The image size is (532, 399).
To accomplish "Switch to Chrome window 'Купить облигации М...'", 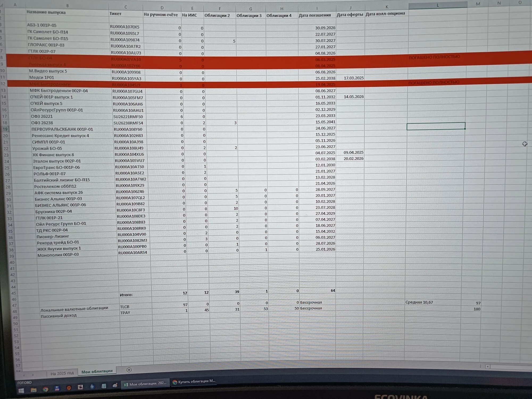I will (194, 381).
